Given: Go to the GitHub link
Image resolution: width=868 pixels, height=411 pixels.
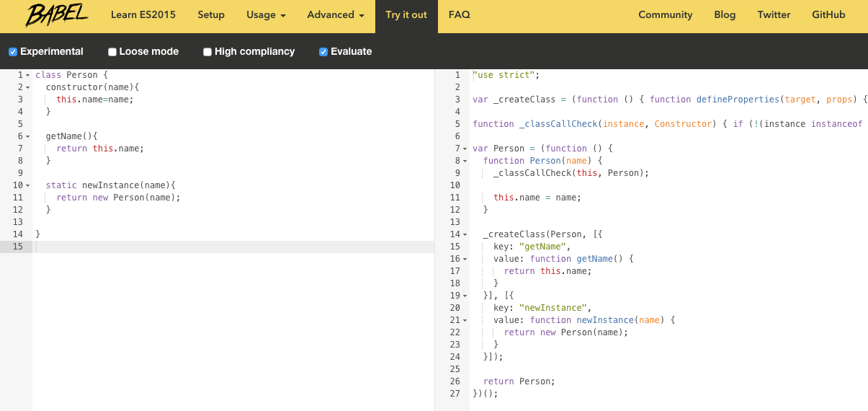Looking at the screenshot, I should tap(828, 15).
